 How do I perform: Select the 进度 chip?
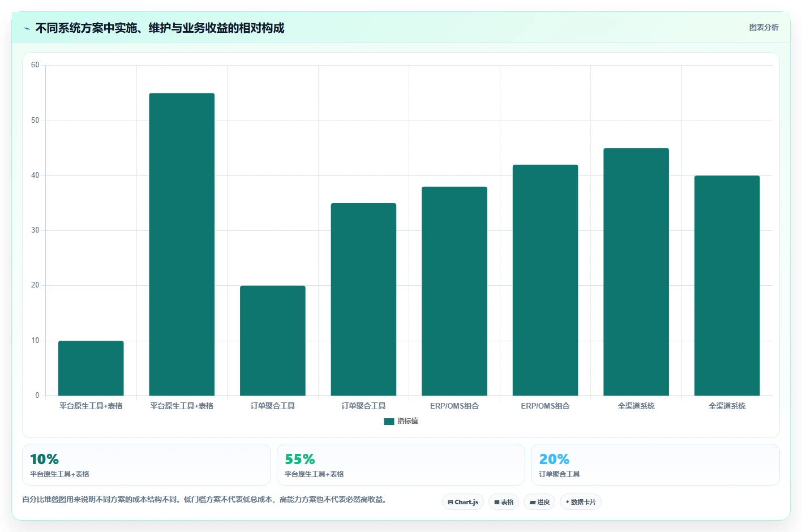[539, 502]
